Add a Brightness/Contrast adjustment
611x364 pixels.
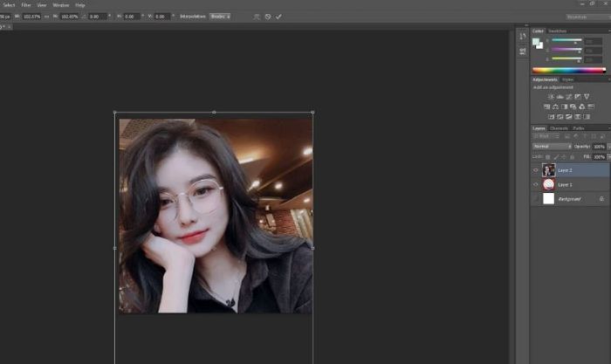[x=551, y=97]
